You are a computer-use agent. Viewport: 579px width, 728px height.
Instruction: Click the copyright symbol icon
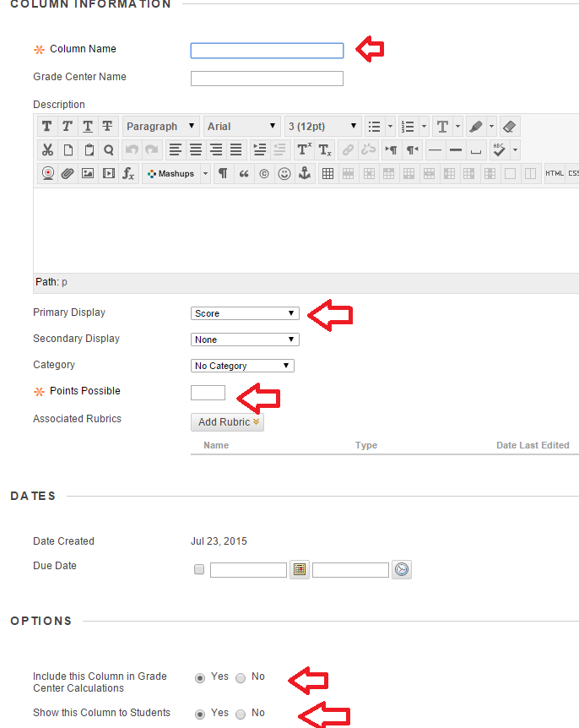[x=264, y=174]
